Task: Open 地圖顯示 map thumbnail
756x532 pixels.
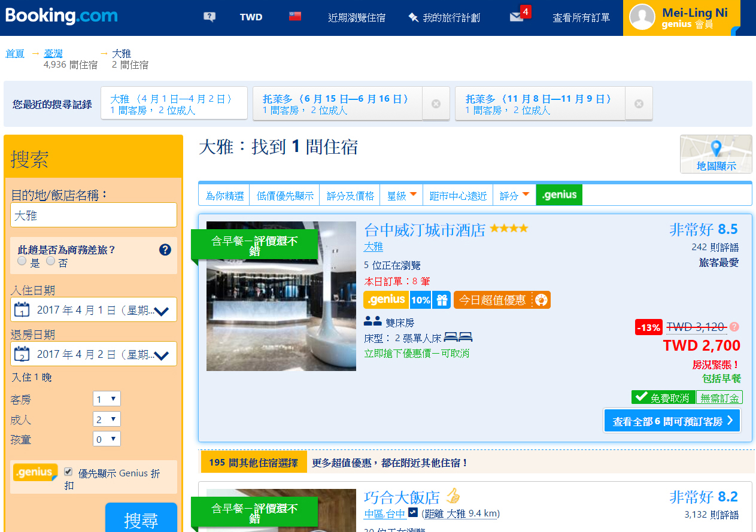Action: (716, 154)
